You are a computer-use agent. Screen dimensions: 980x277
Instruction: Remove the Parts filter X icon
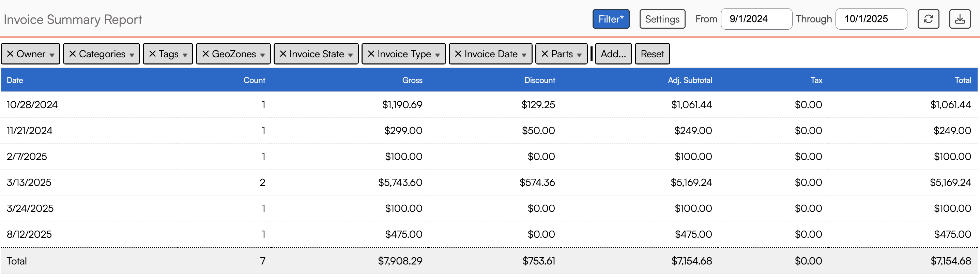coord(545,54)
